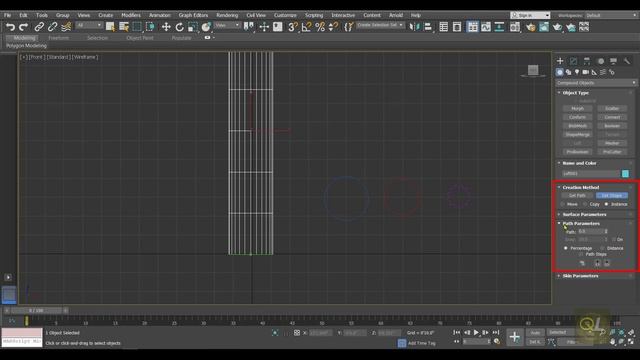Open the Rendering menu

227,15
